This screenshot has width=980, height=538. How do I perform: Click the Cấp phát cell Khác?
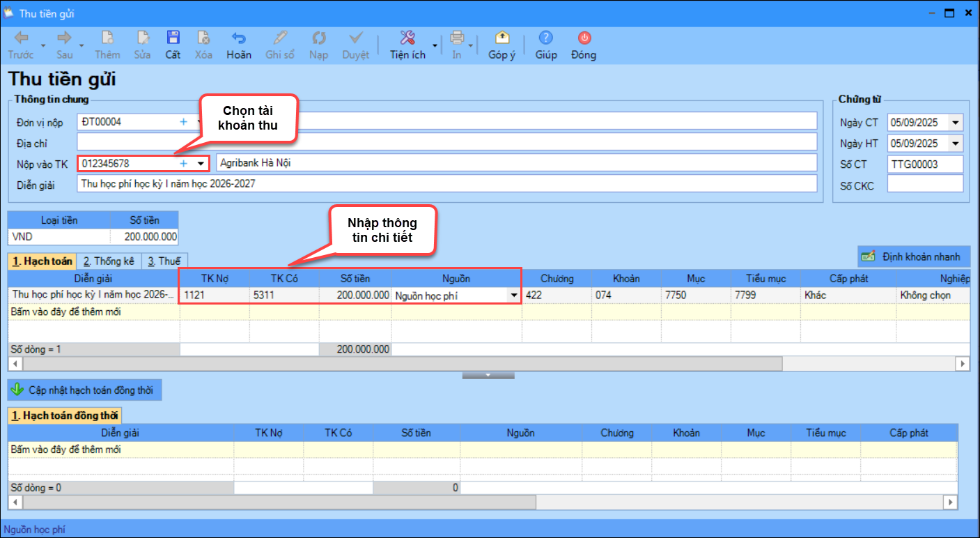pos(848,295)
